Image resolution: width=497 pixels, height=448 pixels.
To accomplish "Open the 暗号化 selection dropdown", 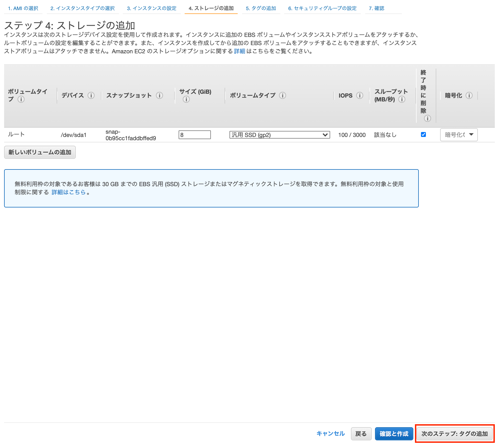I will pyautogui.click(x=459, y=134).
